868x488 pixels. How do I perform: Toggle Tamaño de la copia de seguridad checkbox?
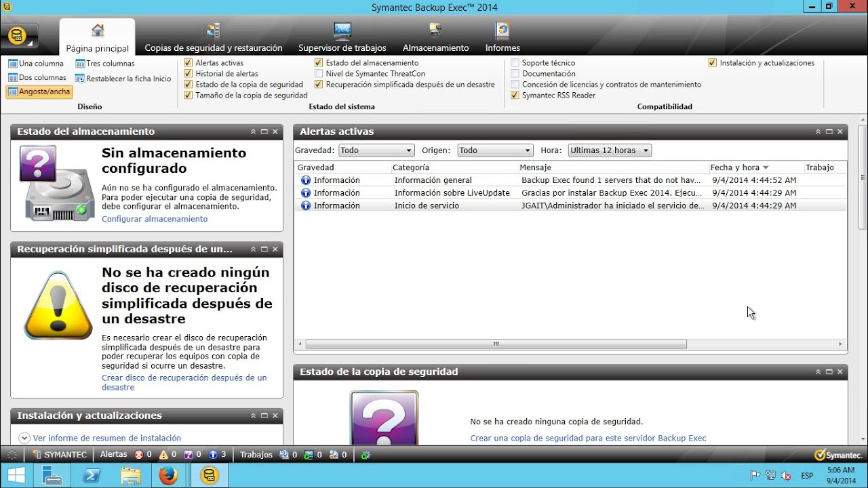(x=189, y=96)
